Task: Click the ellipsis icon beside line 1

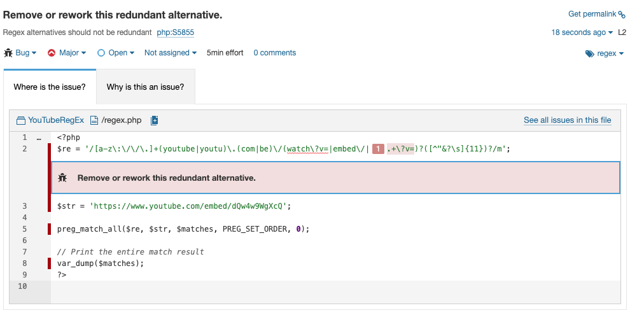Action: click(39, 137)
